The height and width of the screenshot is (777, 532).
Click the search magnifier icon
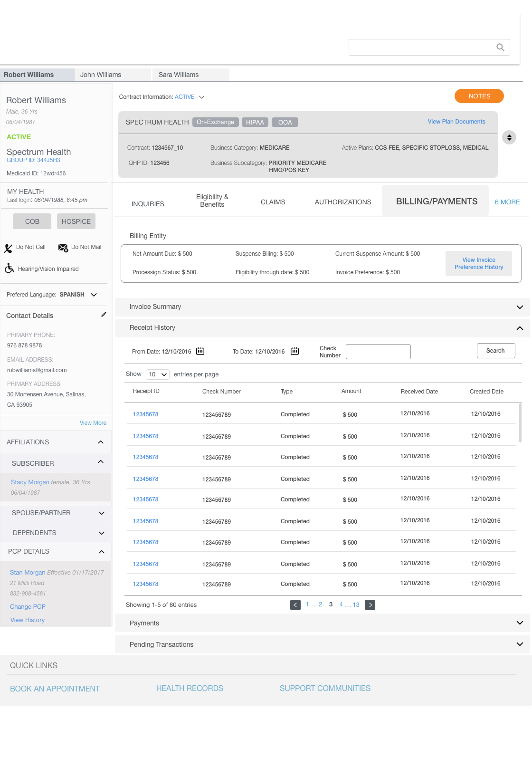coord(500,47)
